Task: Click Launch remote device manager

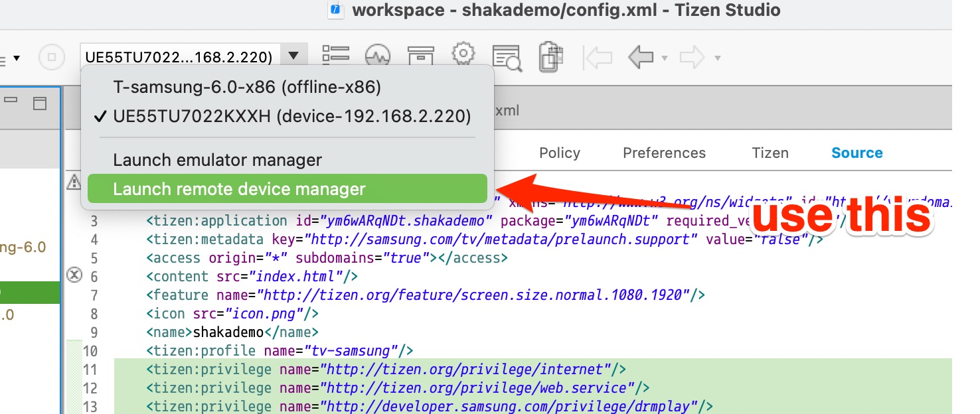Action: point(287,189)
